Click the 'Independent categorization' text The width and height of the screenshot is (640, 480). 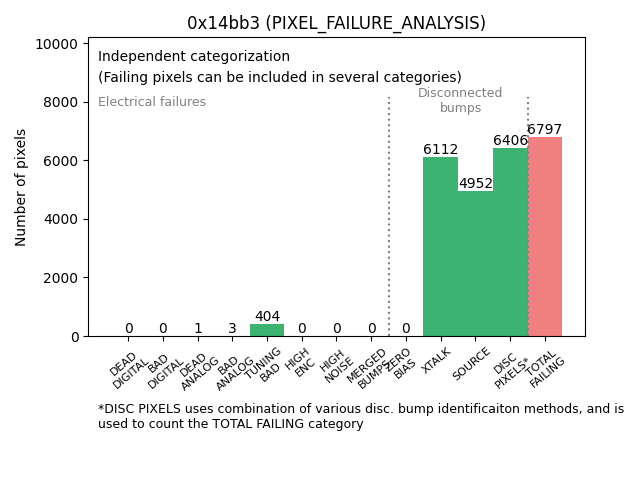pos(194,57)
